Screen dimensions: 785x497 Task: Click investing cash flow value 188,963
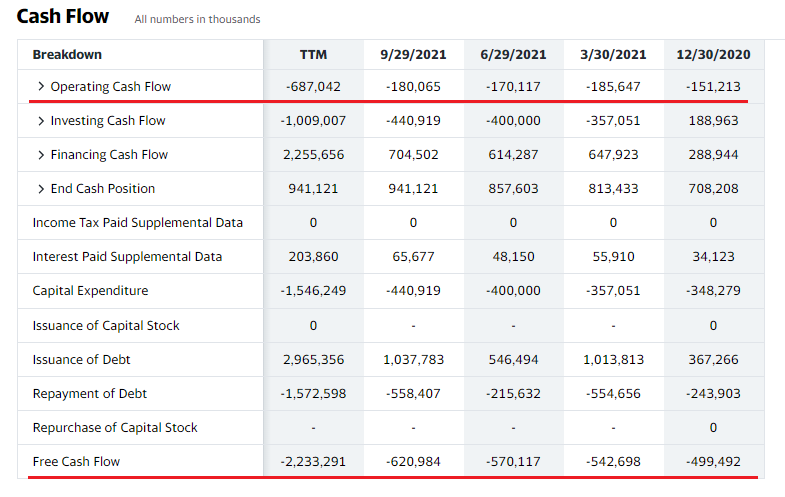click(713, 121)
